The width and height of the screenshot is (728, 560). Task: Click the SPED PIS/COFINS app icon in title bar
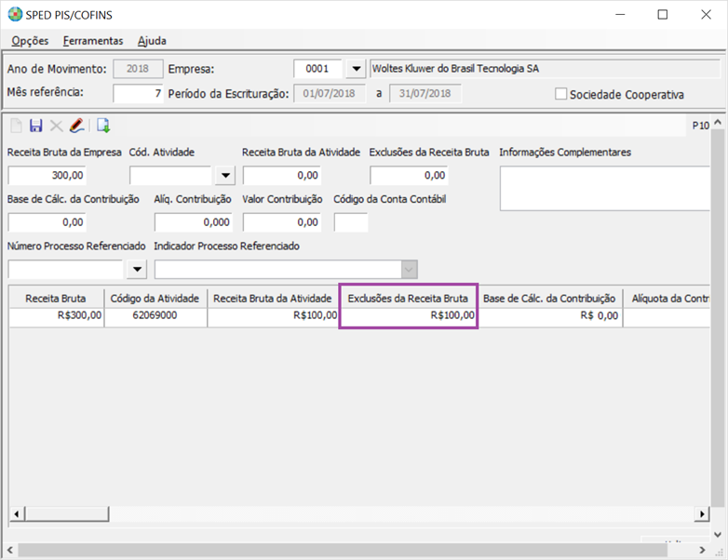click(x=16, y=15)
